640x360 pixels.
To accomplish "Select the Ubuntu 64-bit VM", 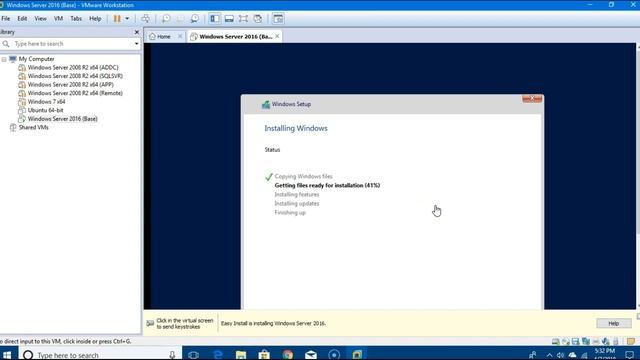I will pos(45,110).
